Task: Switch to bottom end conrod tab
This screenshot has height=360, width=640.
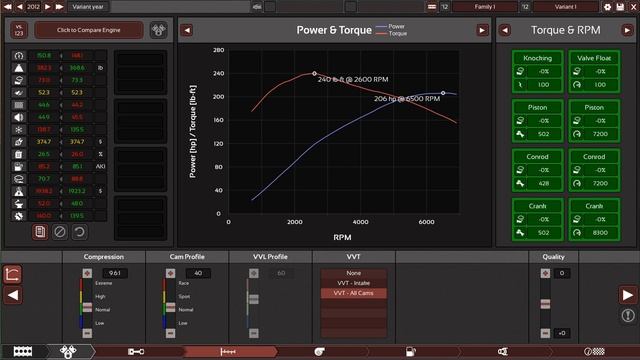Action: tap(136, 351)
